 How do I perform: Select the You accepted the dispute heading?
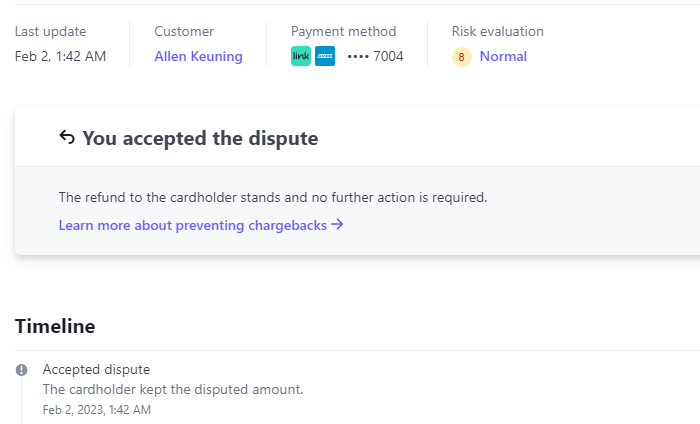200,138
